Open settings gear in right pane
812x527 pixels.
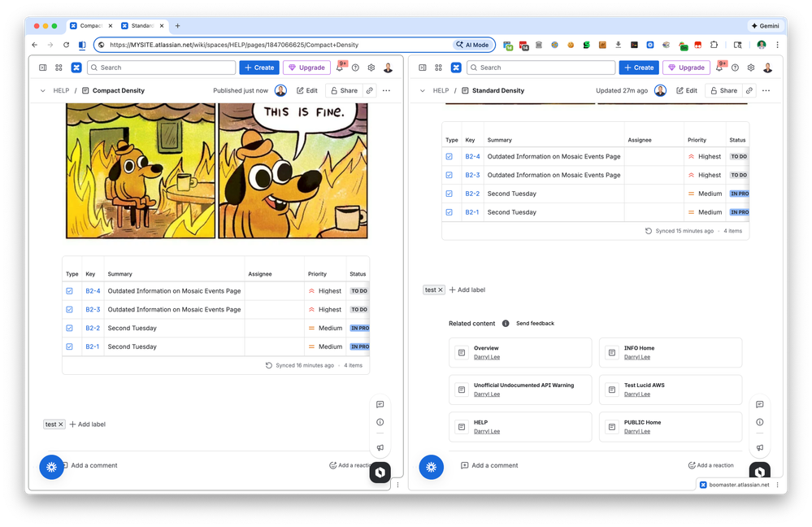click(751, 68)
